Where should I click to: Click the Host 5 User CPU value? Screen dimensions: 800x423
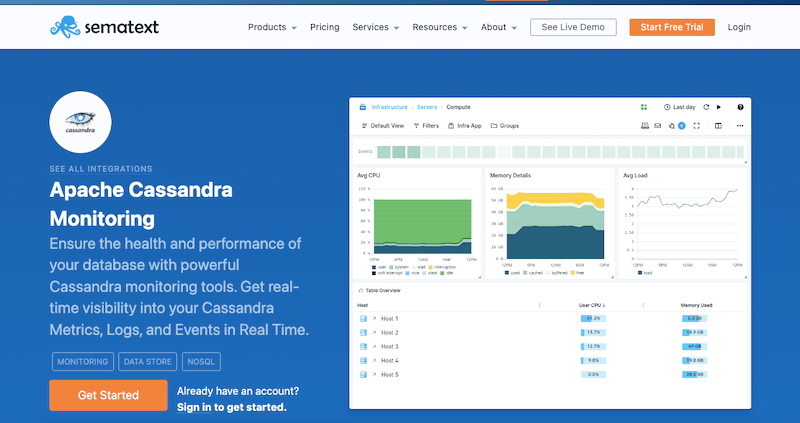click(593, 375)
